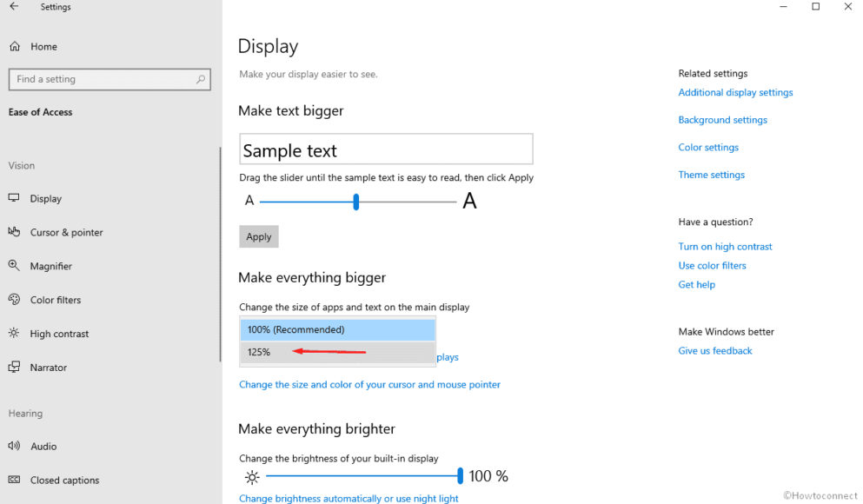Click the Sample text preview box
Screen dimensions: 863x504
pyautogui.click(x=386, y=149)
